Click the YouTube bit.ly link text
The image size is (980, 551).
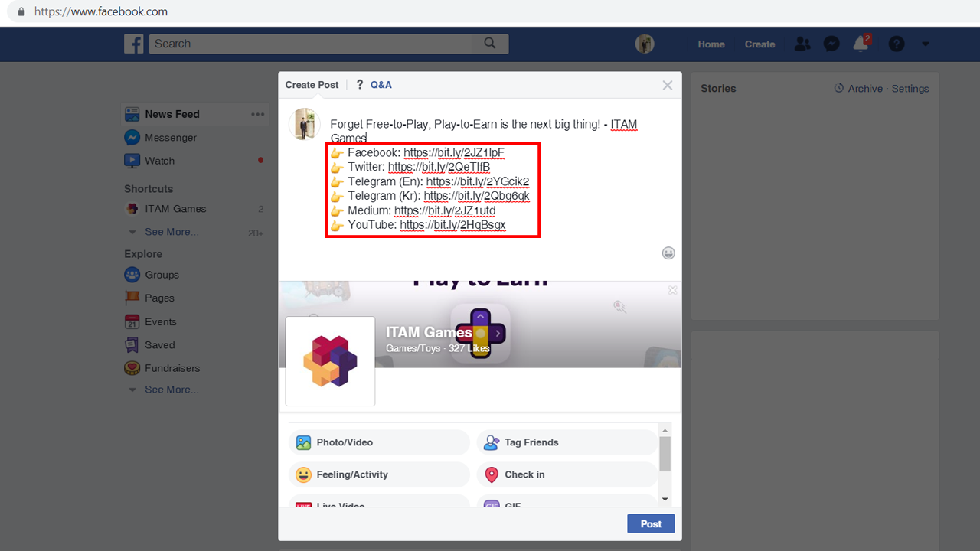pos(452,225)
